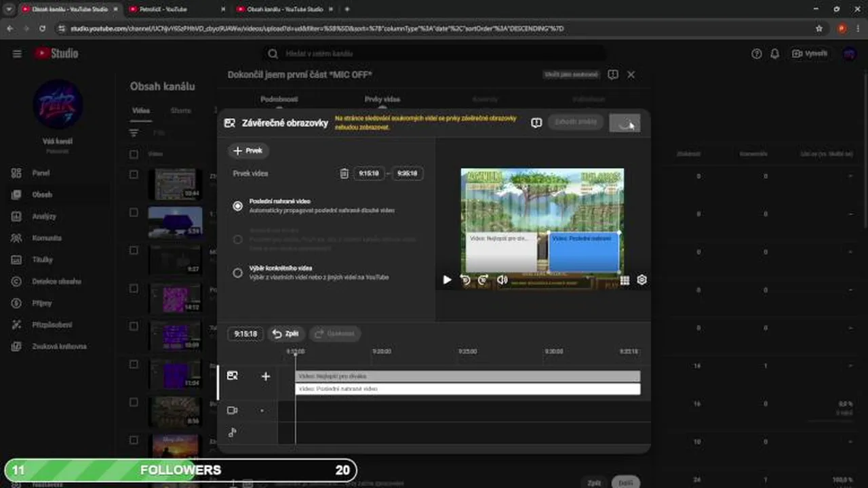Select Nejlepší pro diváka timeline bar

point(468,376)
